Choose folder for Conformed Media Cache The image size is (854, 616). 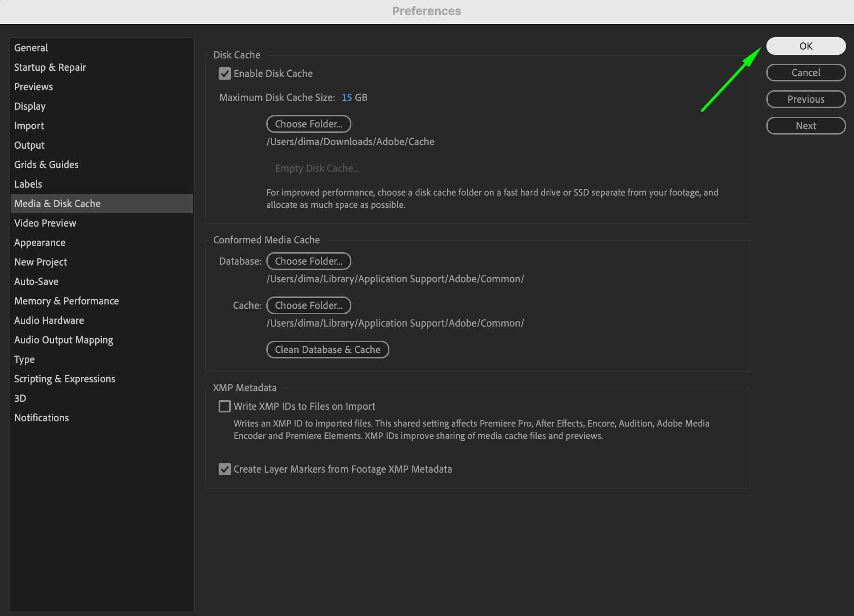point(308,305)
